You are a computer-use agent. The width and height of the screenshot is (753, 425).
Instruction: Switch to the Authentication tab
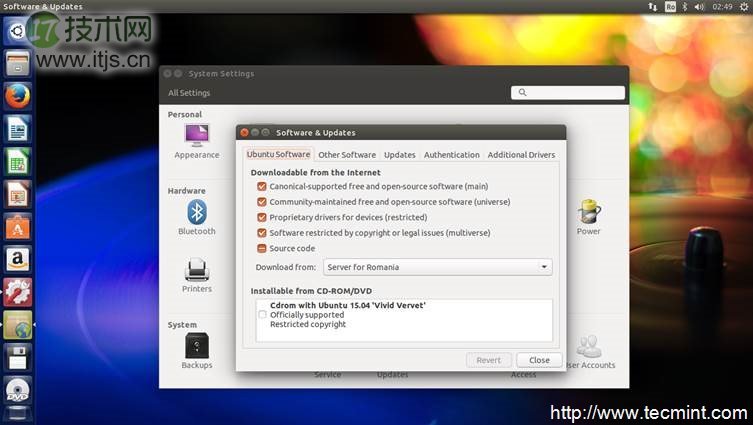(451, 155)
